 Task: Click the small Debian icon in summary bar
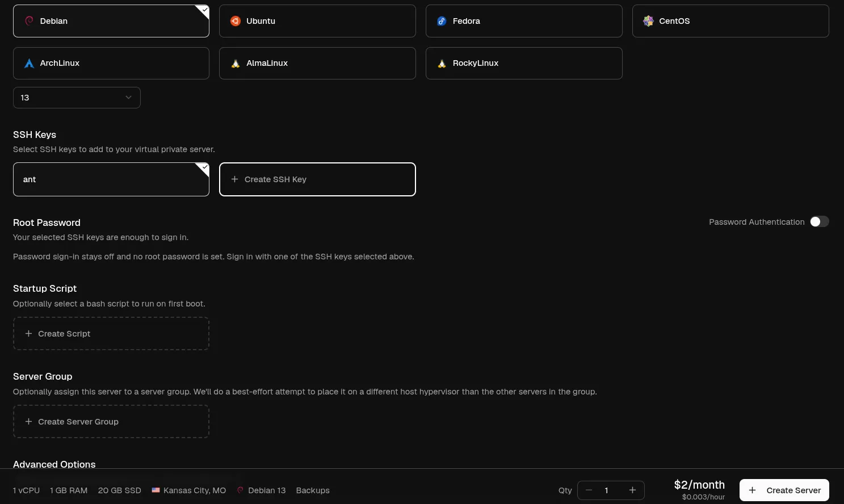(240, 490)
